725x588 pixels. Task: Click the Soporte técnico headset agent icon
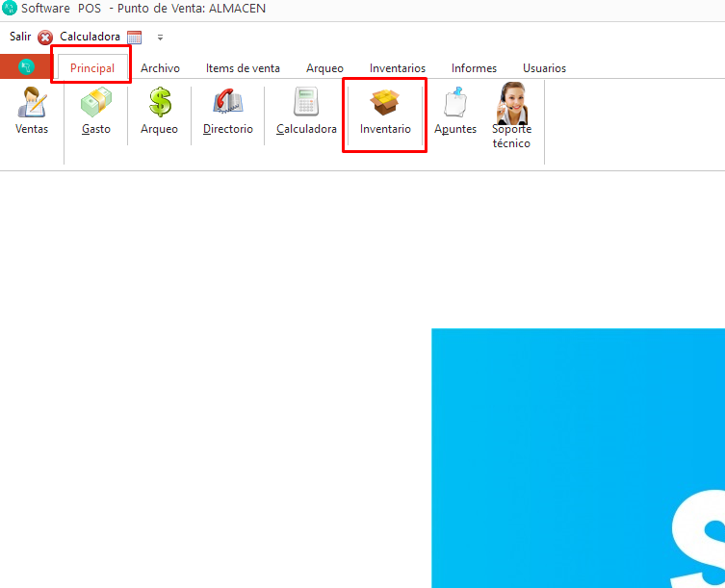click(x=511, y=115)
